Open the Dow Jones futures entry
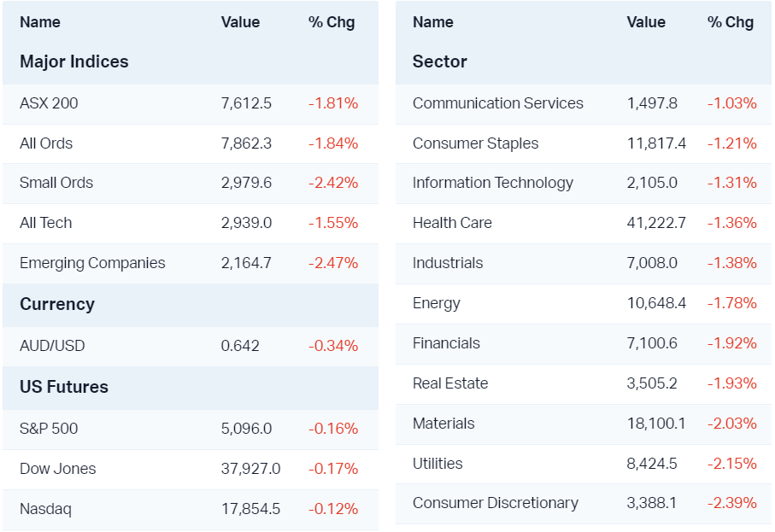The image size is (775, 532). pyautogui.click(x=58, y=469)
